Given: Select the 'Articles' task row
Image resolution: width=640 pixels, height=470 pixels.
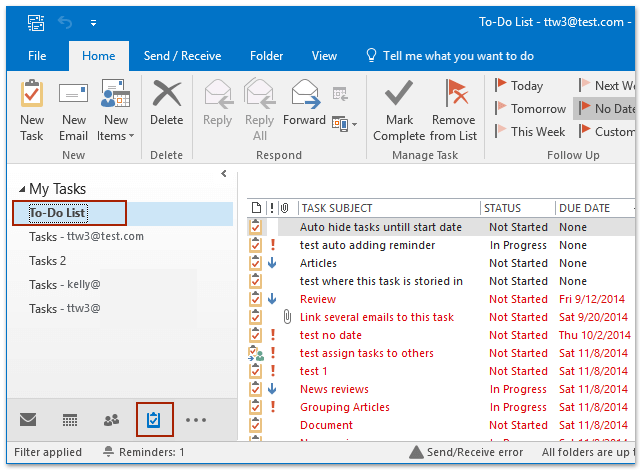Looking at the screenshot, I should point(441,263).
